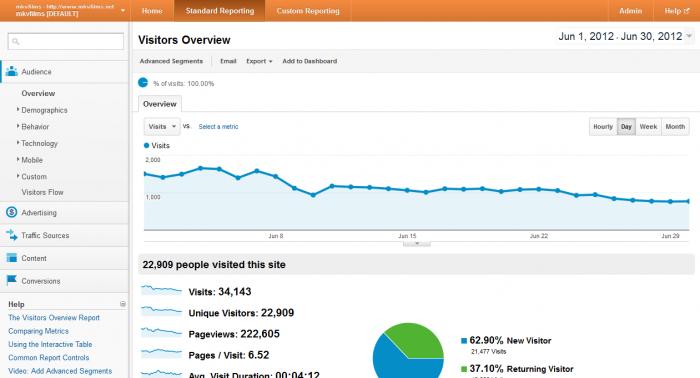The image size is (700, 378).
Task: Click 37.10% Returning Visitor text
Action: (521, 369)
